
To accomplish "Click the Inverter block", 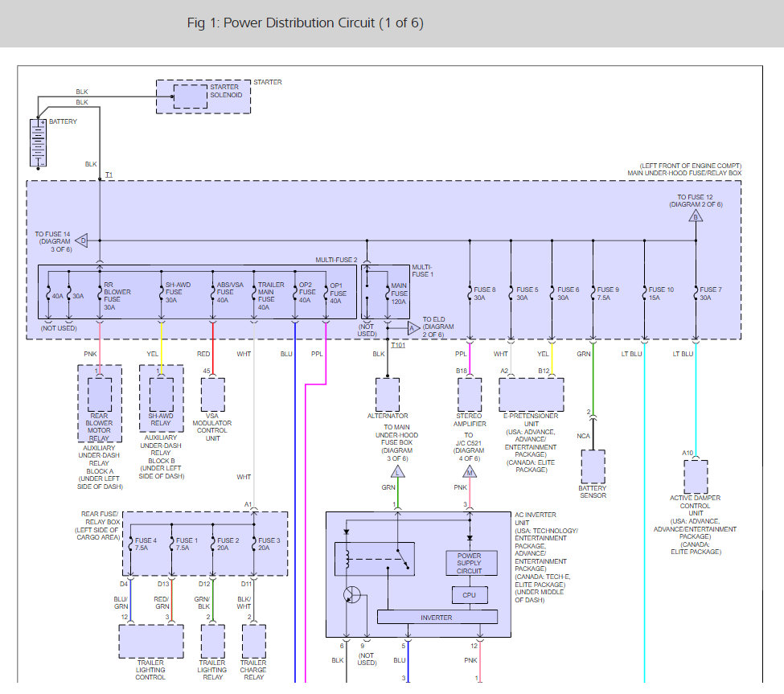I will [x=437, y=618].
